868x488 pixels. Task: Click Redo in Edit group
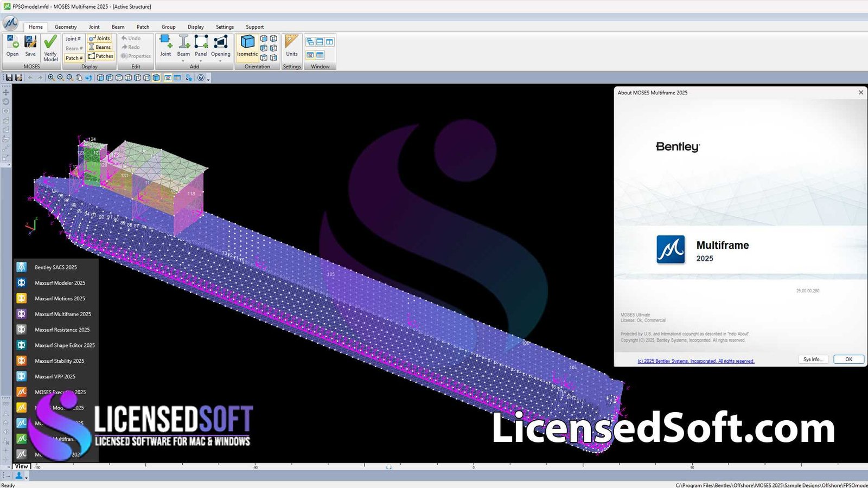point(131,47)
